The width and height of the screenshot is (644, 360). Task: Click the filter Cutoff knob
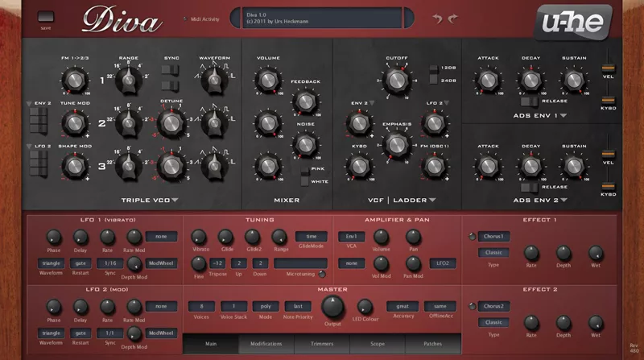tap(394, 81)
